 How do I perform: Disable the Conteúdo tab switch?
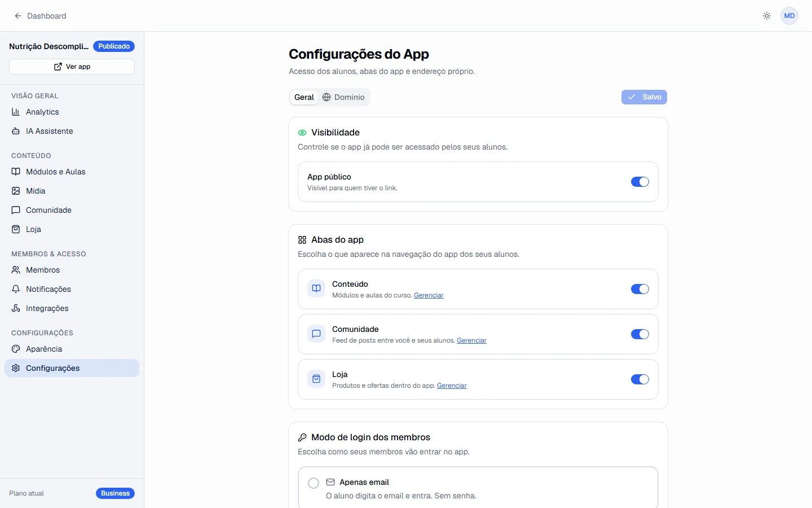(x=640, y=289)
